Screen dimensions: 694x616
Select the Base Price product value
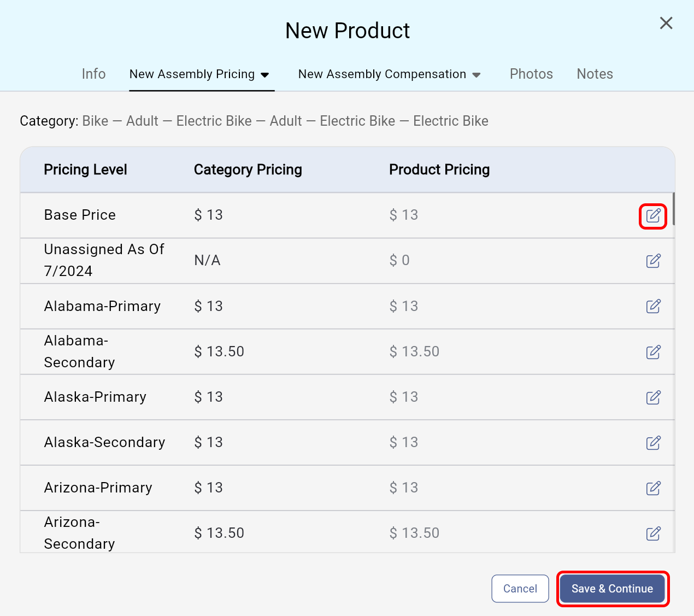pos(404,215)
